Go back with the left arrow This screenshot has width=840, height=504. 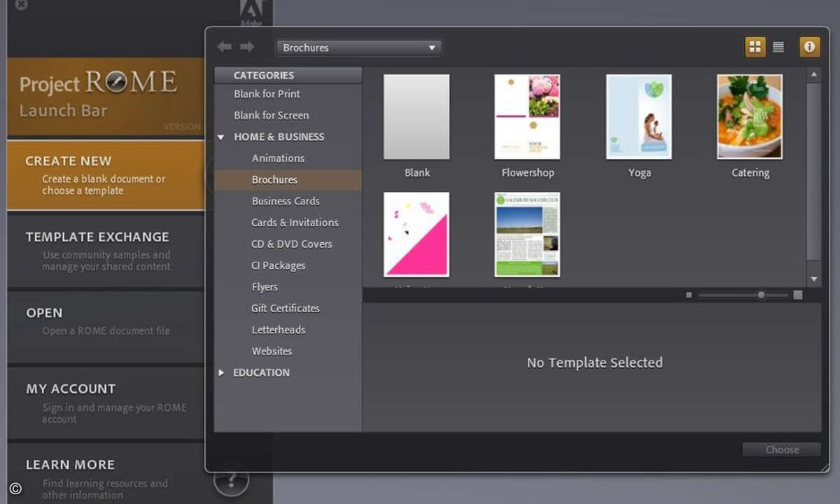click(224, 47)
